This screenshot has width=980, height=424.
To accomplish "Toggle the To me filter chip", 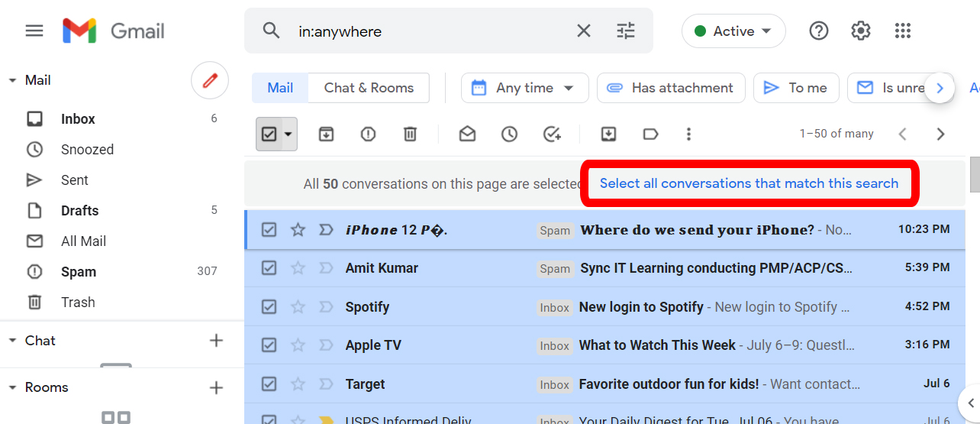I will pyautogui.click(x=796, y=88).
